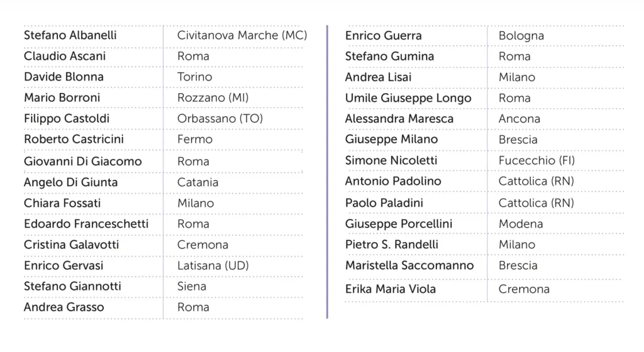Click the name Umile Giuseppe Longo
The width and height of the screenshot is (644, 352).
tap(408, 98)
